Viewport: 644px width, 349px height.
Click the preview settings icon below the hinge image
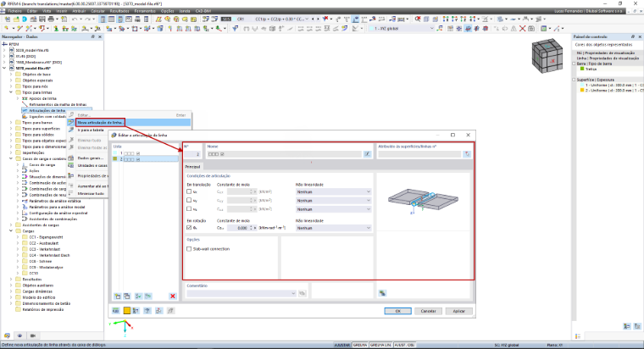(x=382, y=293)
